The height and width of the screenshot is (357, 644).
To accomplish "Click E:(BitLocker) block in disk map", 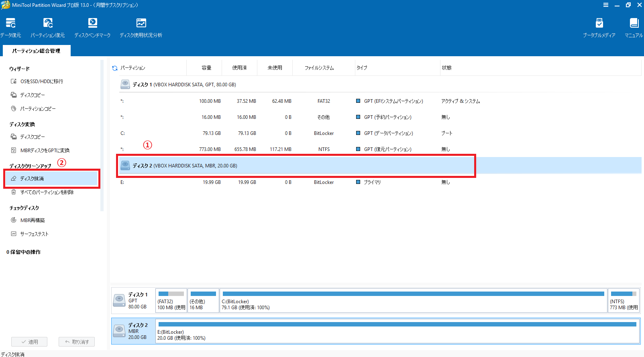I will pyautogui.click(x=397, y=332).
